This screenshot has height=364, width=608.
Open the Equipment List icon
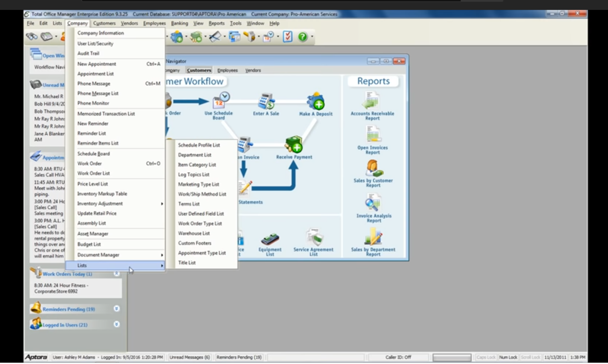tap(270, 239)
